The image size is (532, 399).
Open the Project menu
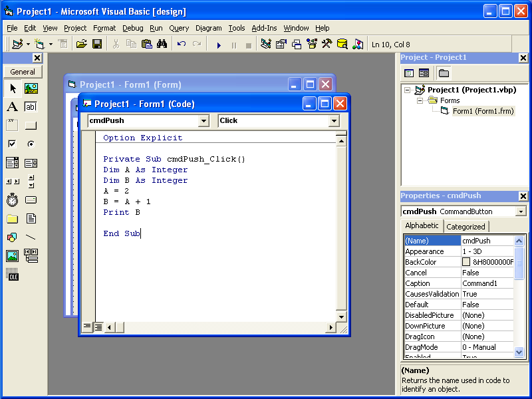75,28
